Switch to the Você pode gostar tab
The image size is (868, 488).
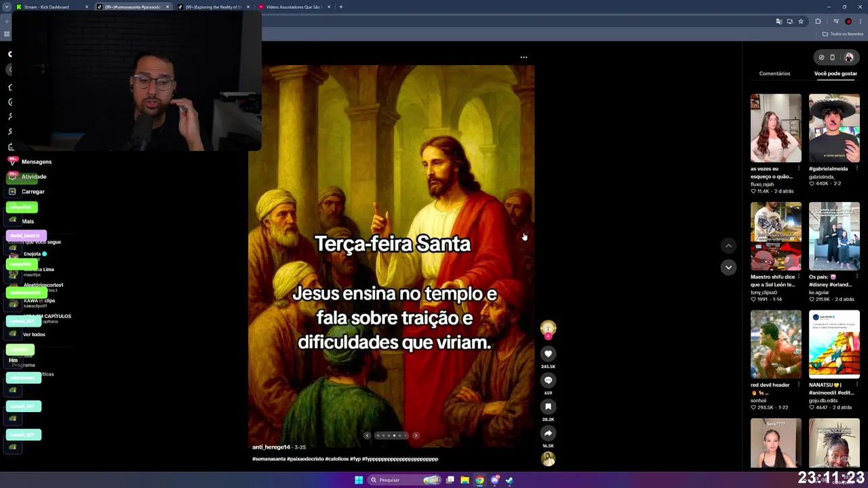[x=835, y=73]
